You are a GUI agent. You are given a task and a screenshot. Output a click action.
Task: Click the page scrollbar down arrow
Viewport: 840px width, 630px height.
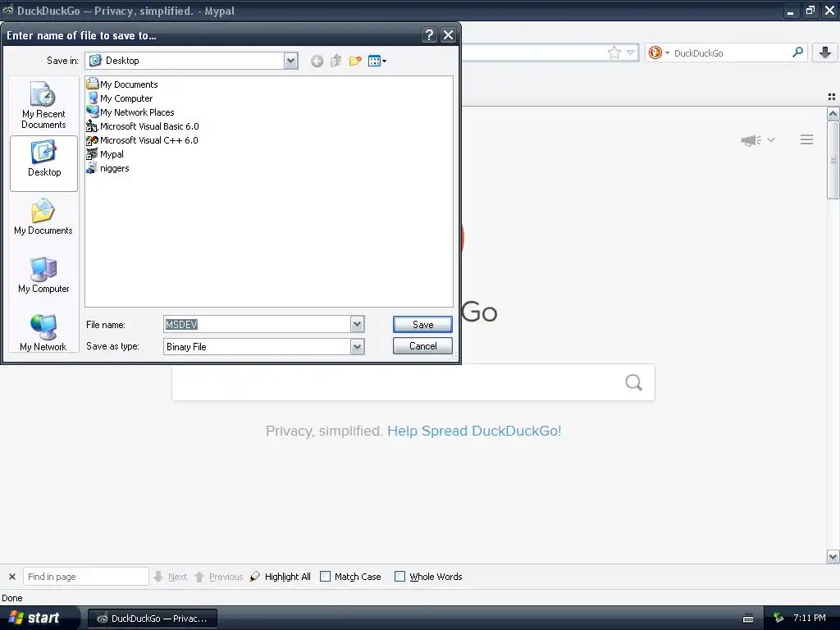click(x=833, y=557)
